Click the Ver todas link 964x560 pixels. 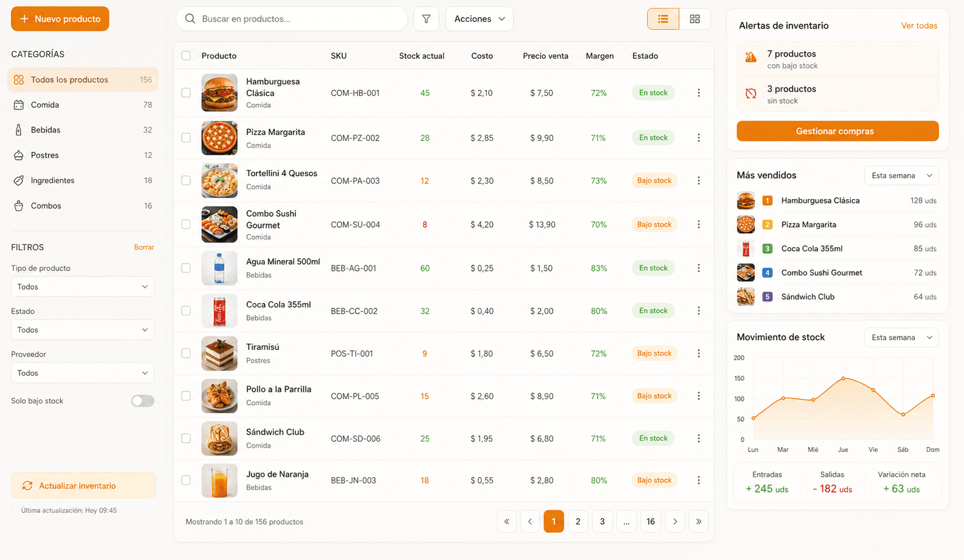(919, 26)
